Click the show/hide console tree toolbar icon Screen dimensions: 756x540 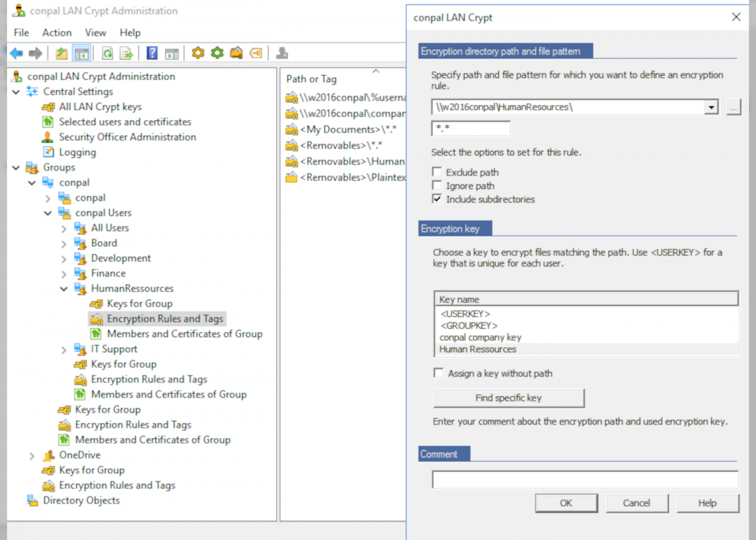[x=83, y=53]
